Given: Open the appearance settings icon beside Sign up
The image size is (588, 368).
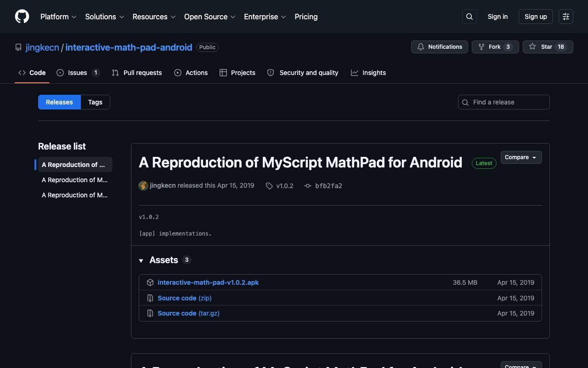Looking at the screenshot, I should (x=566, y=17).
